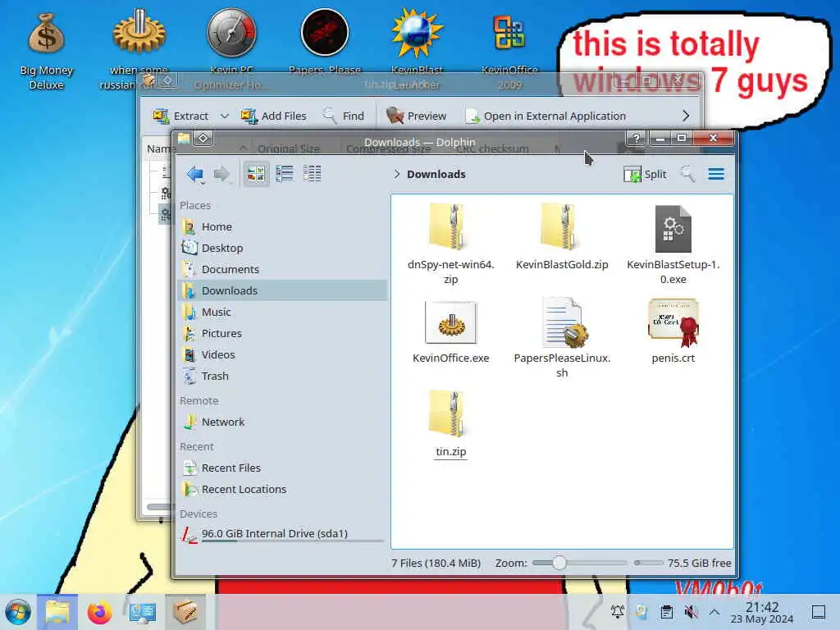Switch Dolphin to Compact view mode
The height and width of the screenshot is (630, 840).
284,174
